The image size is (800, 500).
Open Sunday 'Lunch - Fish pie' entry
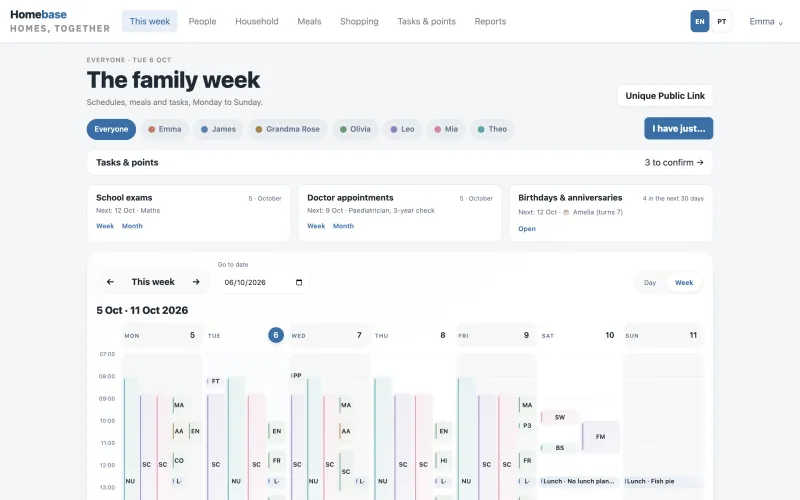point(664,481)
